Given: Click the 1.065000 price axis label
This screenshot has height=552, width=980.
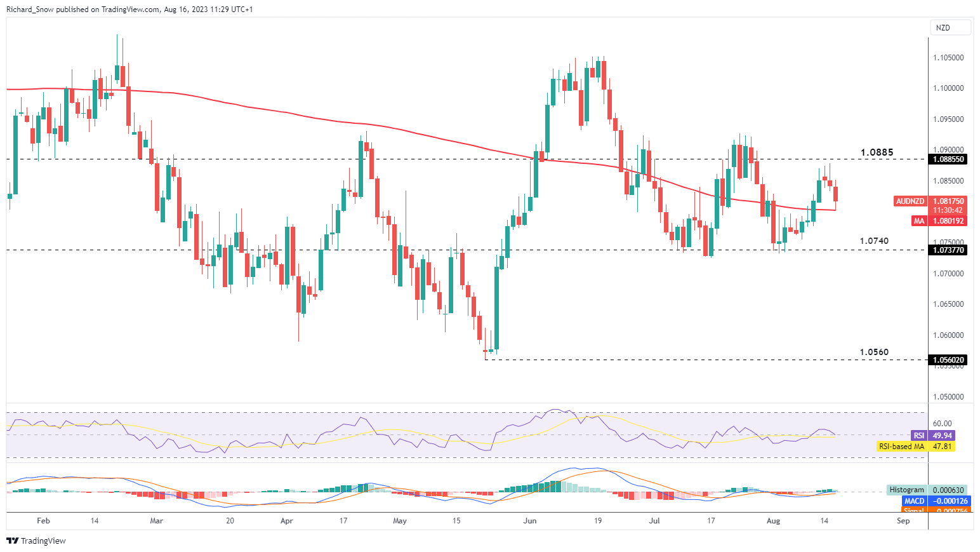Looking at the screenshot, I should (948, 304).
